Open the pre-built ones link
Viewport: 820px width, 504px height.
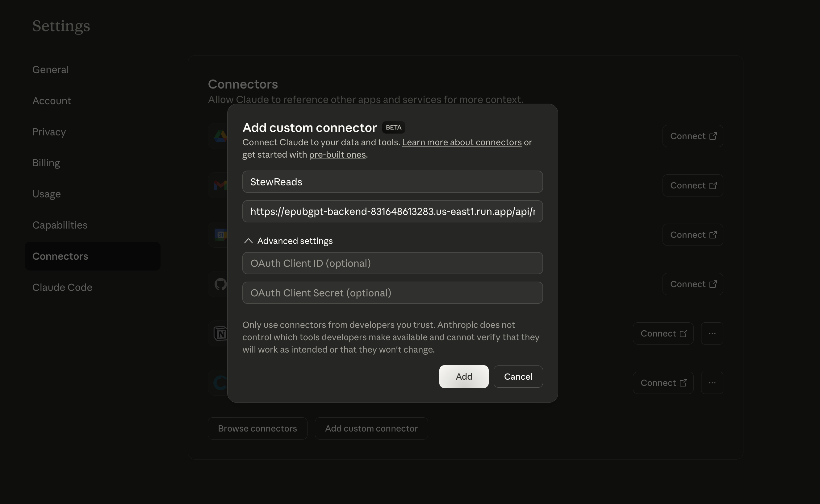point(337,155)
